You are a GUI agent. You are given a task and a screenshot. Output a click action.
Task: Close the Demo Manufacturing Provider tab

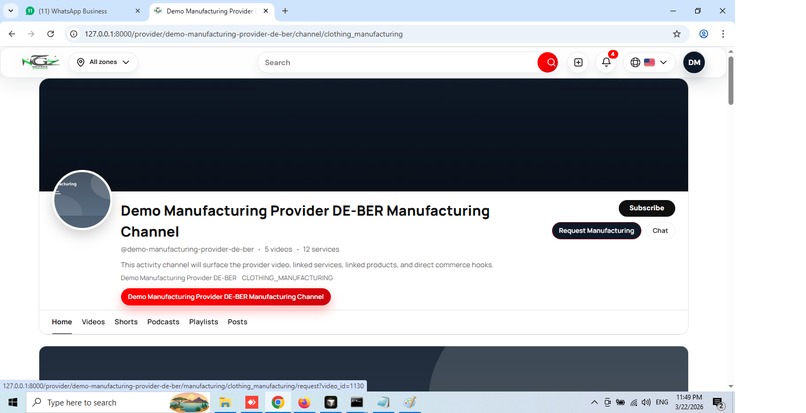point(265,11)
